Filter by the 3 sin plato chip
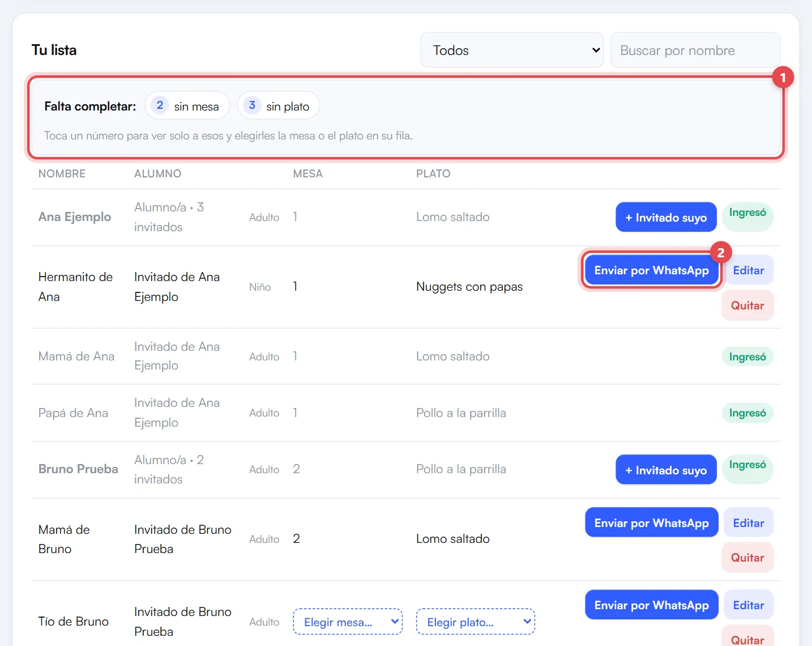This screenshot has height=646, width=812. [279, 105]
